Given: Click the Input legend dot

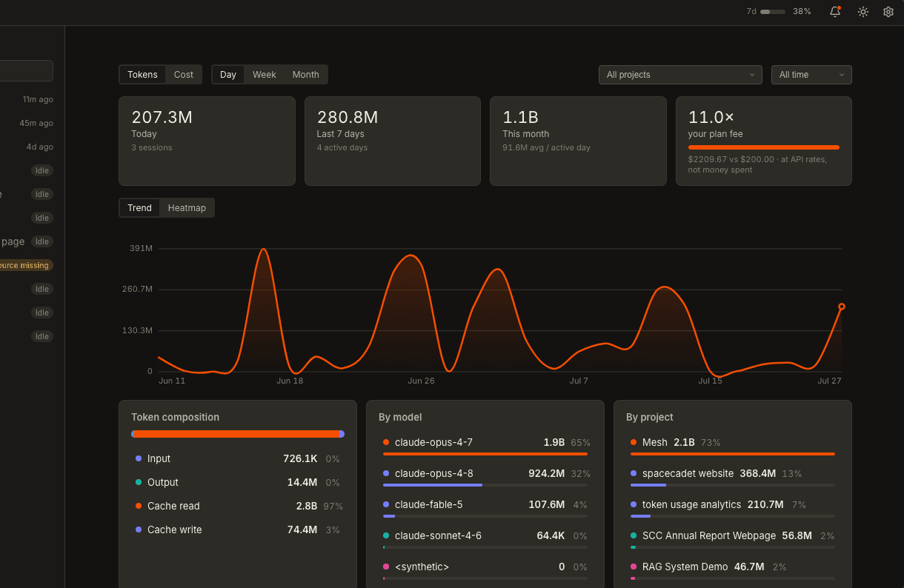Looking at the screenshot, I should pyautogui.click(x=139, y=458).
